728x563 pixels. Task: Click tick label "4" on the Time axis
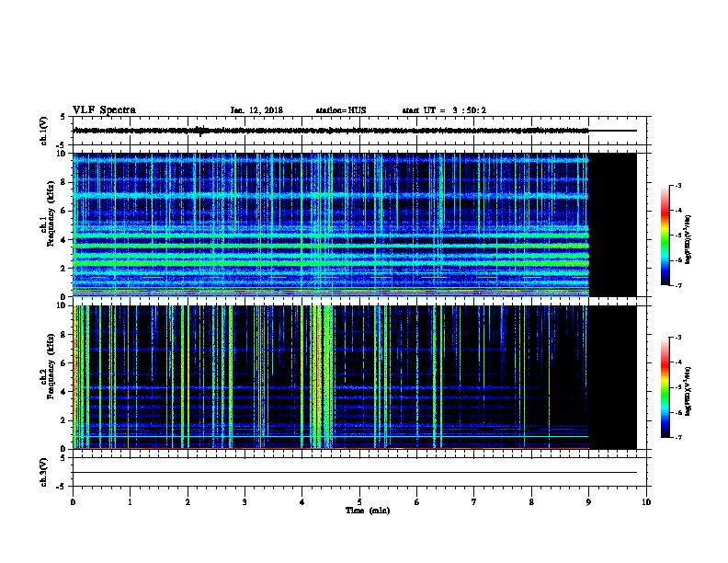[x=302, y=501]
